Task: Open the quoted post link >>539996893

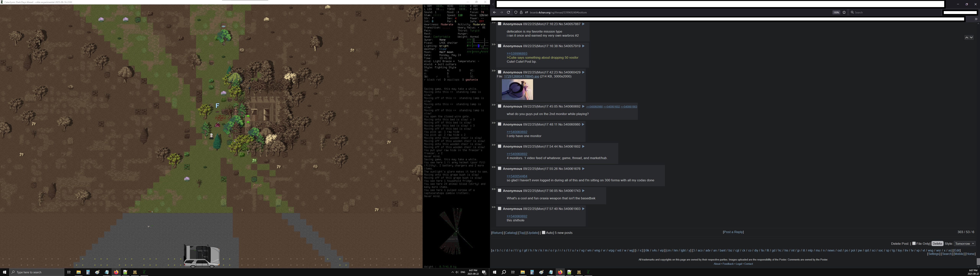Action: pos(517,53)
